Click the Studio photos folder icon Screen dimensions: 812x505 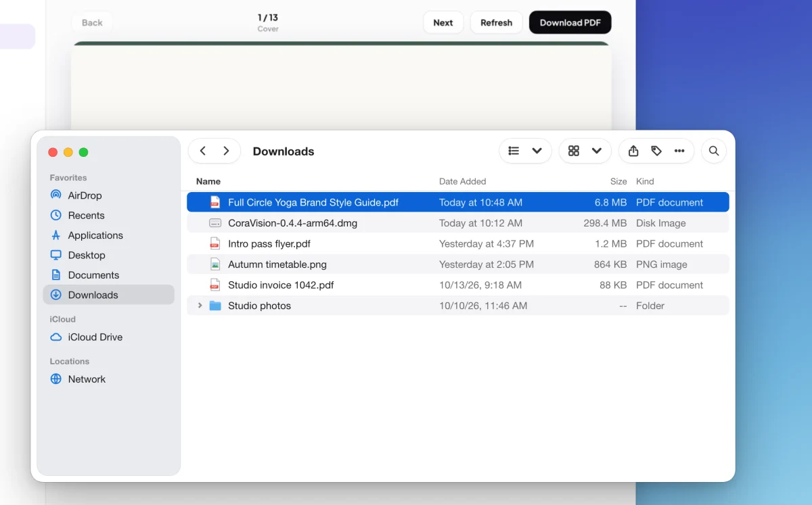point(215,306)
